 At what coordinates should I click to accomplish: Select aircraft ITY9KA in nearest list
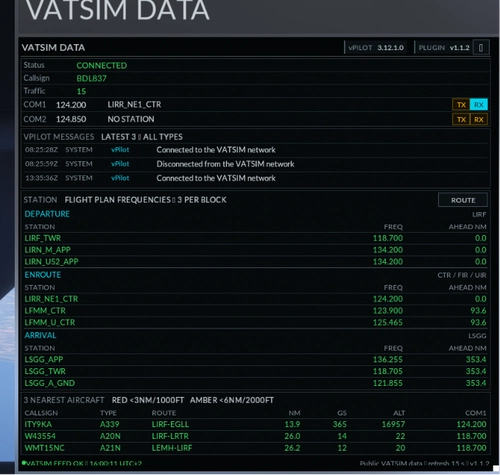pyautogui.click(x=255, y=424)
